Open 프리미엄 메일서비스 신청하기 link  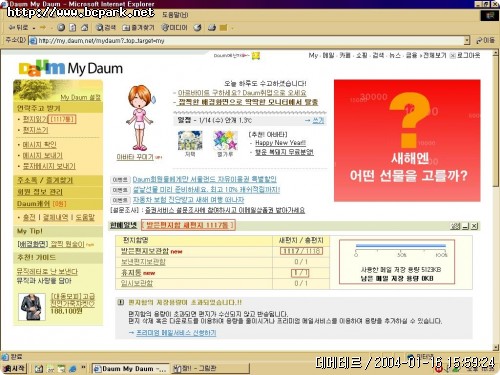(176, 333)
